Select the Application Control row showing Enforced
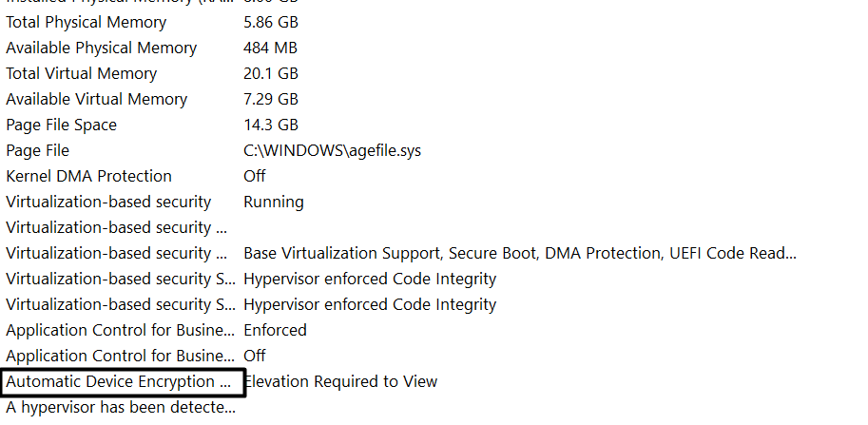Screen dimensions: 868x425 tap(120, 330)
